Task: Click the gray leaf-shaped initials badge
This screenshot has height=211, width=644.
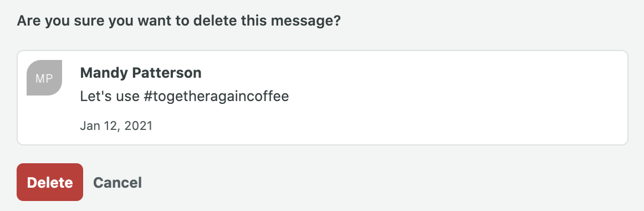Action: point(44,78)
